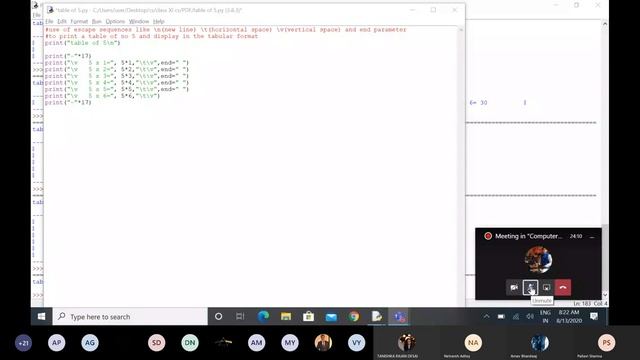Screen dimensions: 640x360
Task: Minimize the Teams meeting popup
Action: [592, 236]
